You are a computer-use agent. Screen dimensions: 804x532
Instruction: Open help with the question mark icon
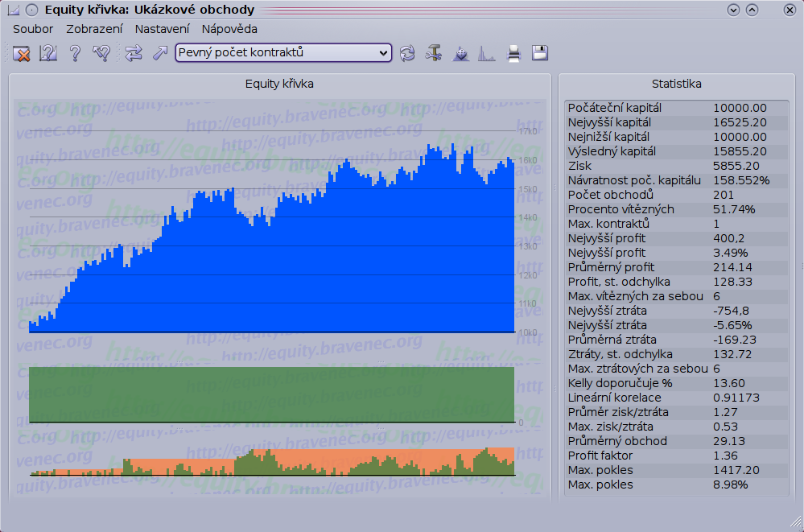tap(75, 54)
